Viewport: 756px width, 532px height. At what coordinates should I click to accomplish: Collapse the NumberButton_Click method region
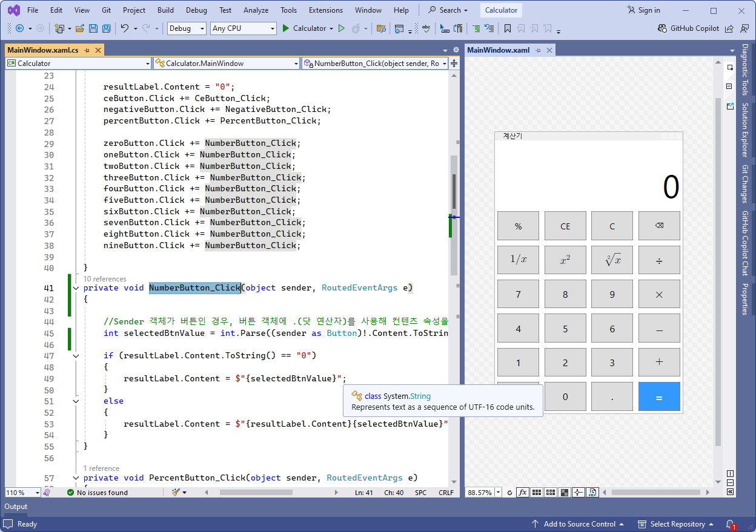point(76,288)
